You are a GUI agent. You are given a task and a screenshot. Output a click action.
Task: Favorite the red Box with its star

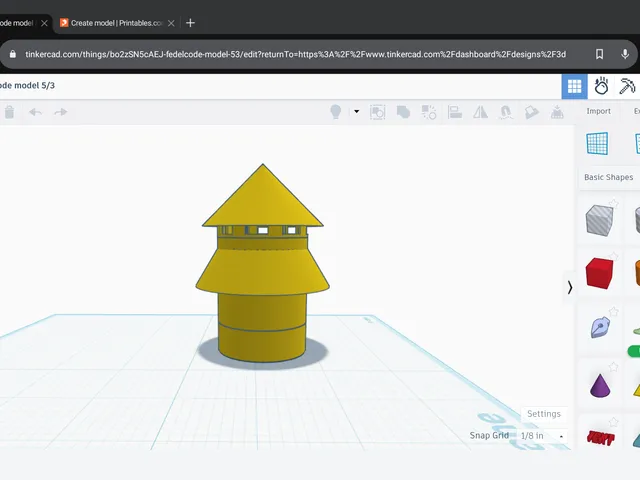click(613, 257)
